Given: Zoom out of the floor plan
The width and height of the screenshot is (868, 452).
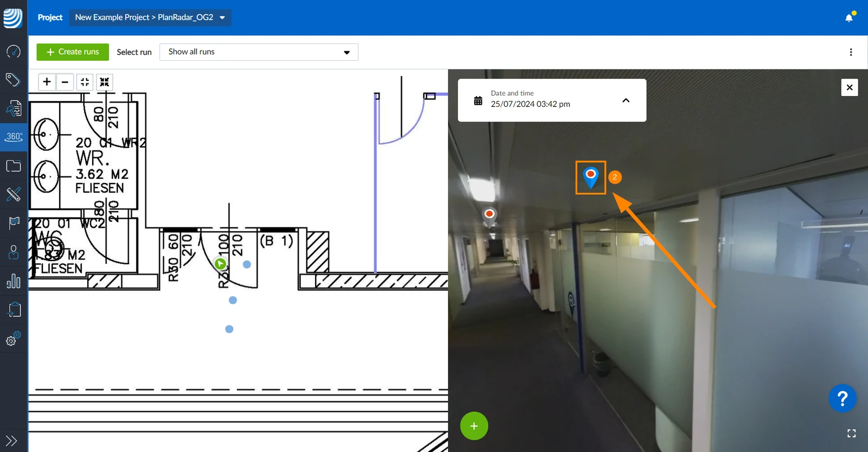Looking at the screenshot, I should pos(65,82).
